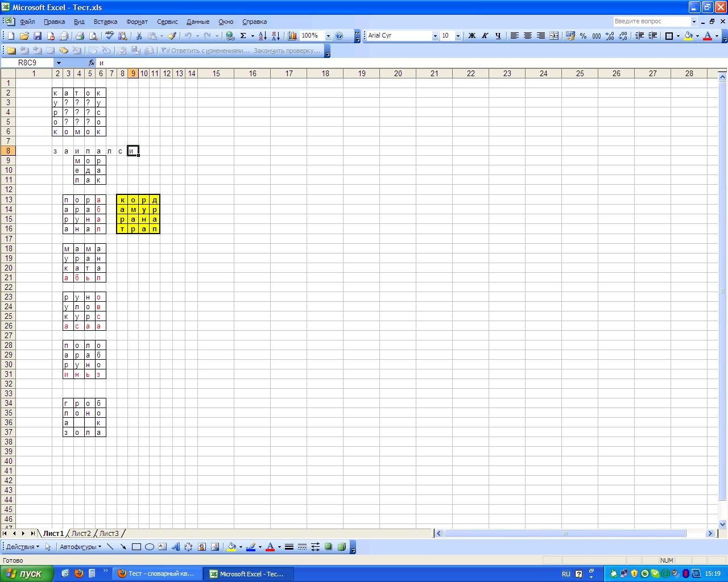Expand the zoom percentage dropdown

pos(328,36)
